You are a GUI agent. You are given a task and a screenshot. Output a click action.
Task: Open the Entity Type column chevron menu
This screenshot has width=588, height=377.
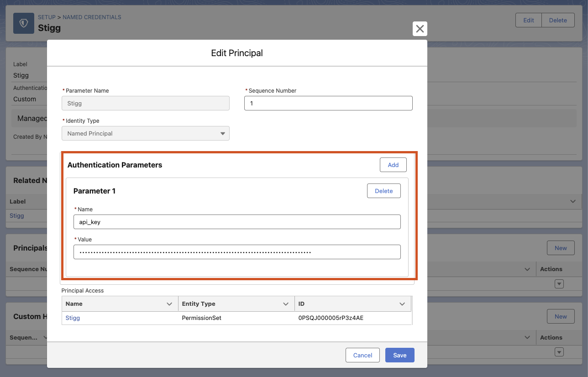point(286,304)
